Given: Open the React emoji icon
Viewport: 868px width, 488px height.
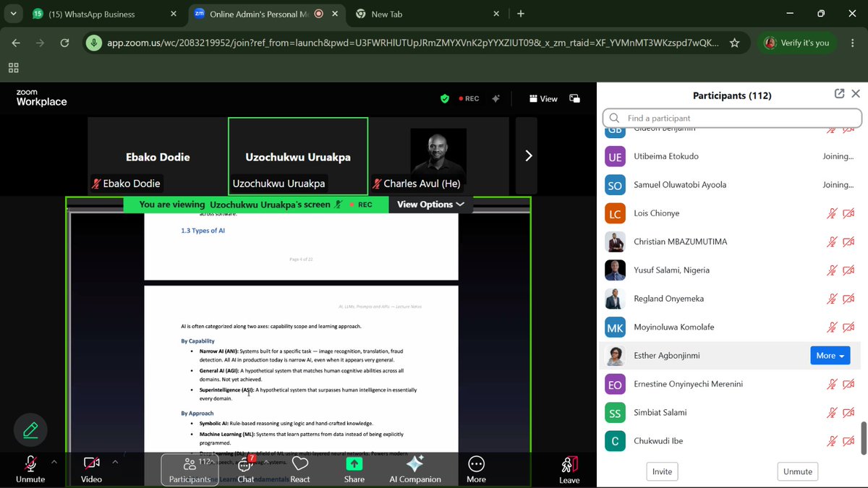Looking at the screenshot, I should pos(300,463).
